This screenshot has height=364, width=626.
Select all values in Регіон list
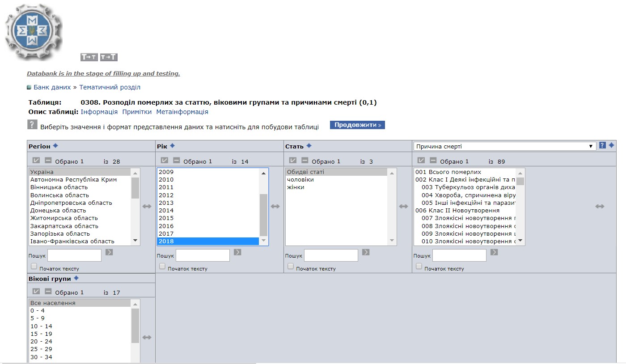click(36, 161)
